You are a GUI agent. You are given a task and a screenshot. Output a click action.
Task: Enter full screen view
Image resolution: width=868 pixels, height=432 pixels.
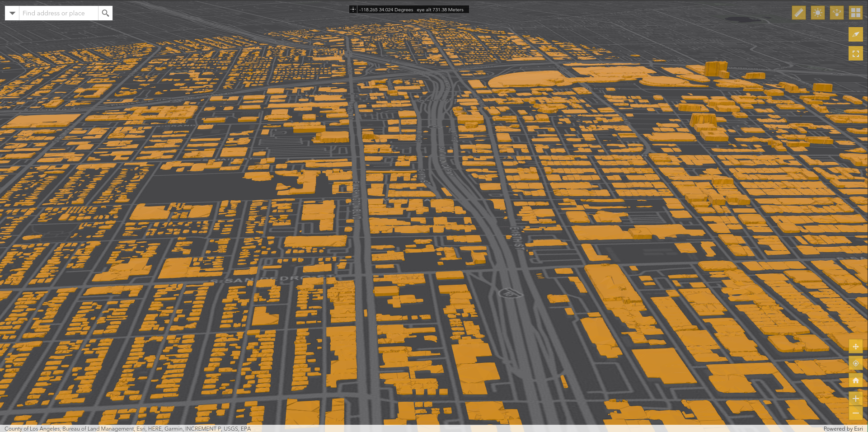(856, 54)
